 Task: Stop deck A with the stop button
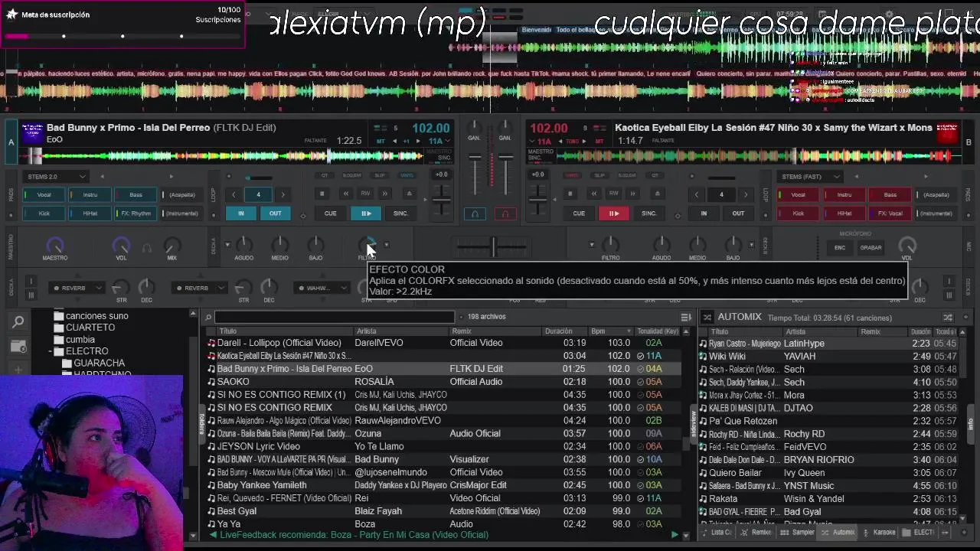pyautogui.click(x=322, y=194)
